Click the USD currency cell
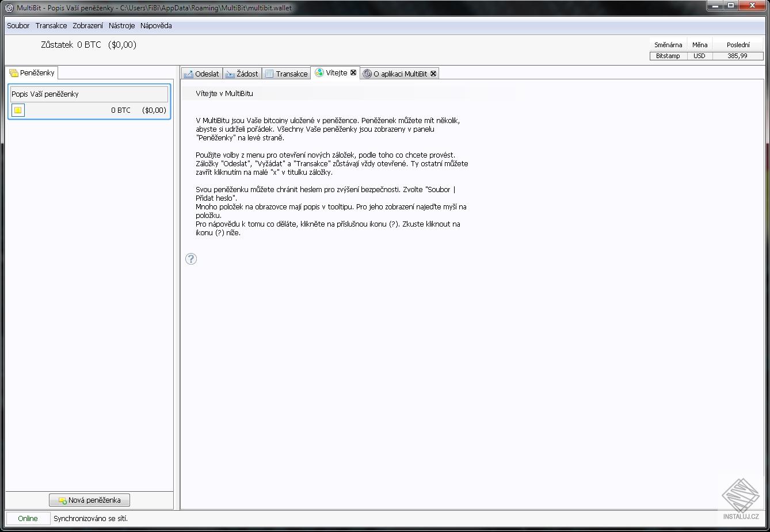The height and width of the screenshot is (532, 770). click(699, 56)
